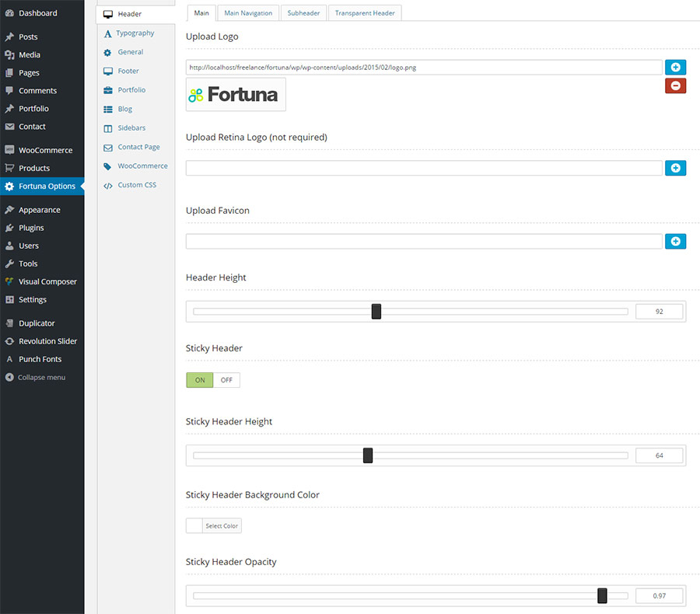Viewport: 700px width, 614px height.
Task: Switch to the Main Navigation tab
Action: click(248, 12)
